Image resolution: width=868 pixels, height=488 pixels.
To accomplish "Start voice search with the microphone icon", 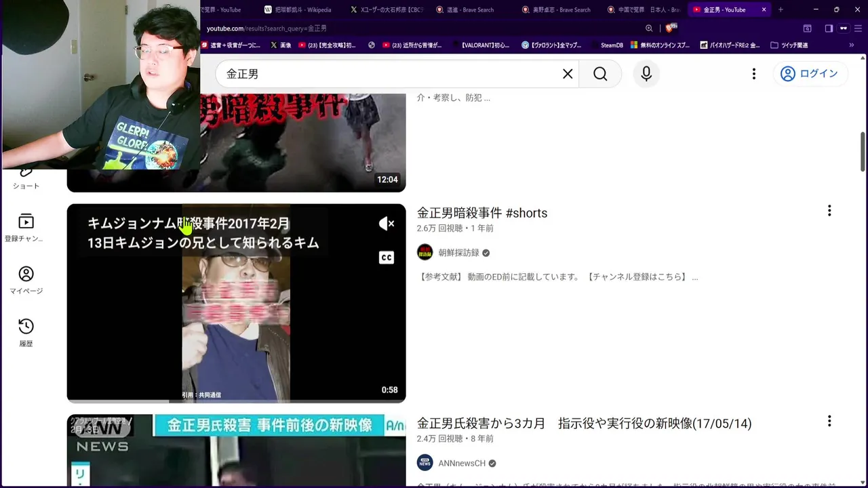I will 646,74.
